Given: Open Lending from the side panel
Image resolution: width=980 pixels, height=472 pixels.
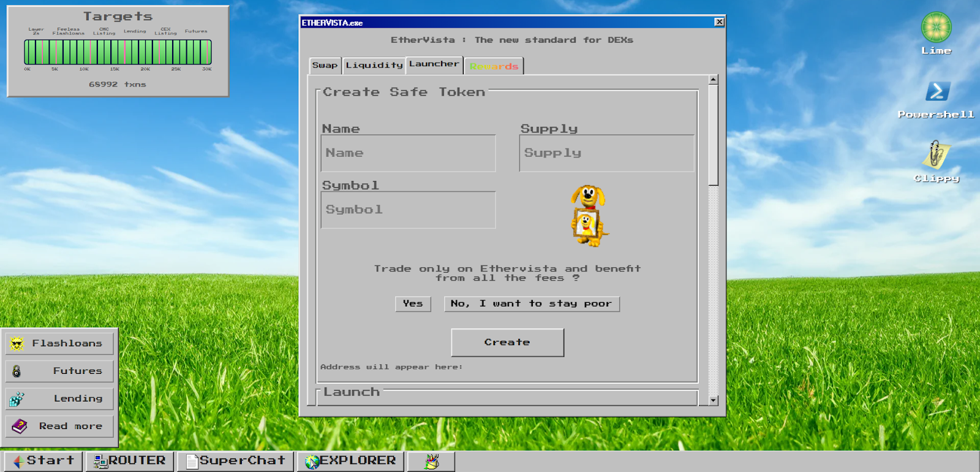Looking at the screenshot, I should (x=59, y=398).
